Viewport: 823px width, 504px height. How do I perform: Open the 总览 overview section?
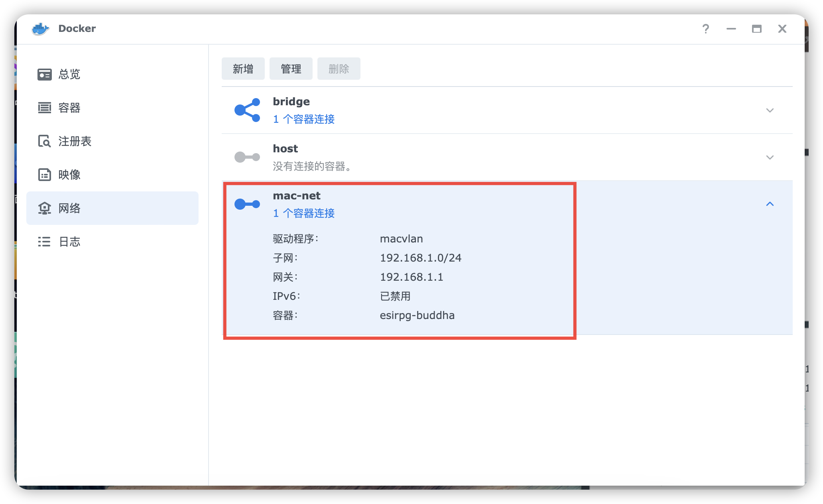coord(112,74)
